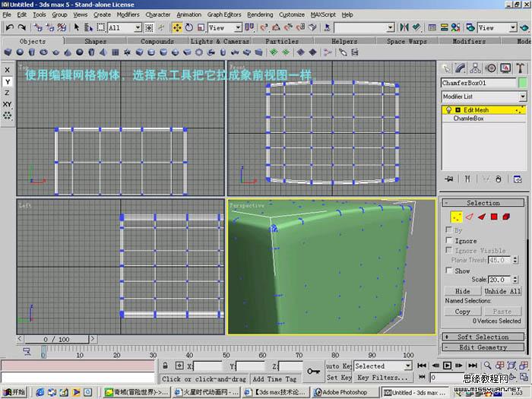Click the Copy named selection button

462,312
